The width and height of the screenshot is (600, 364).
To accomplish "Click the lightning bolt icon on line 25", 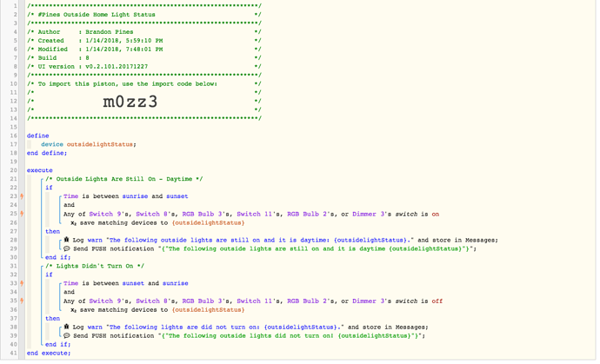I will (23, 214).
